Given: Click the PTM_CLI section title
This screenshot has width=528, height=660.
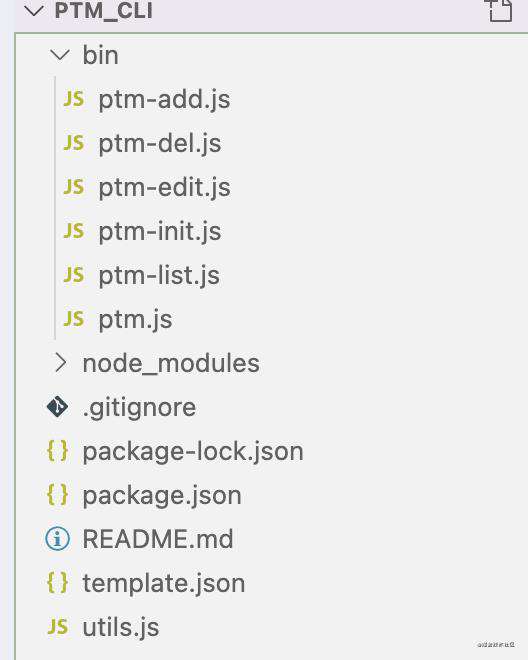Looking at the screenshot, I should [104, 11].
